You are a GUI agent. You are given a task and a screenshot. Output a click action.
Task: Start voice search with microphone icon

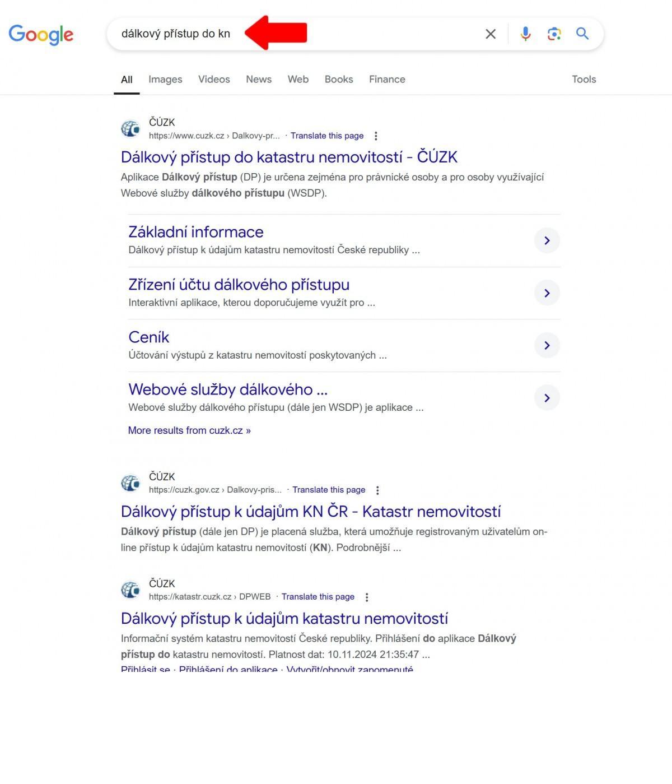[525, 34]
